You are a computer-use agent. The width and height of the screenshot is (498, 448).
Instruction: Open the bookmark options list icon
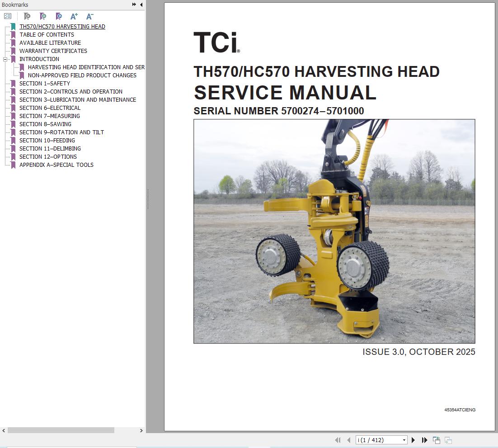(x=8, y=16)
